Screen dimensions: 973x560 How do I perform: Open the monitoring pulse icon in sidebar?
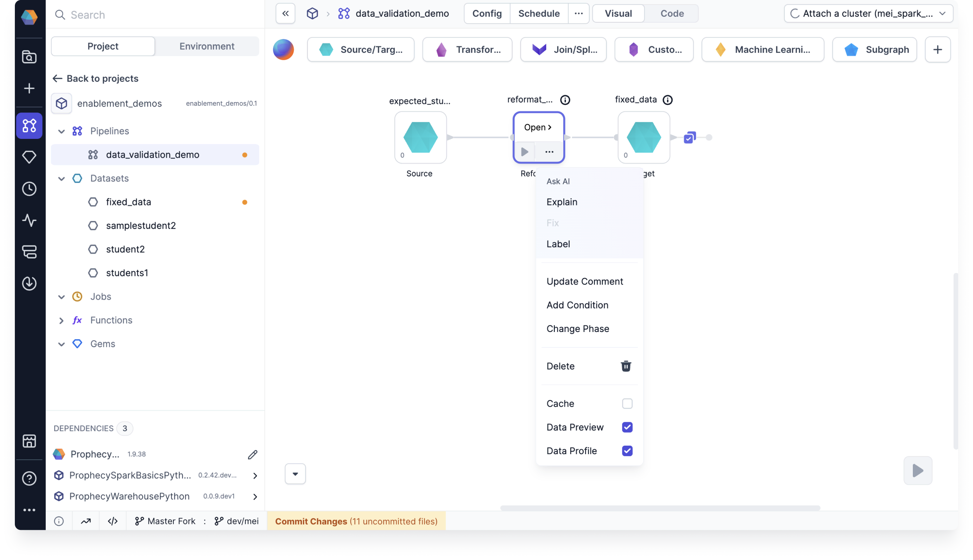tap(29, 220)
